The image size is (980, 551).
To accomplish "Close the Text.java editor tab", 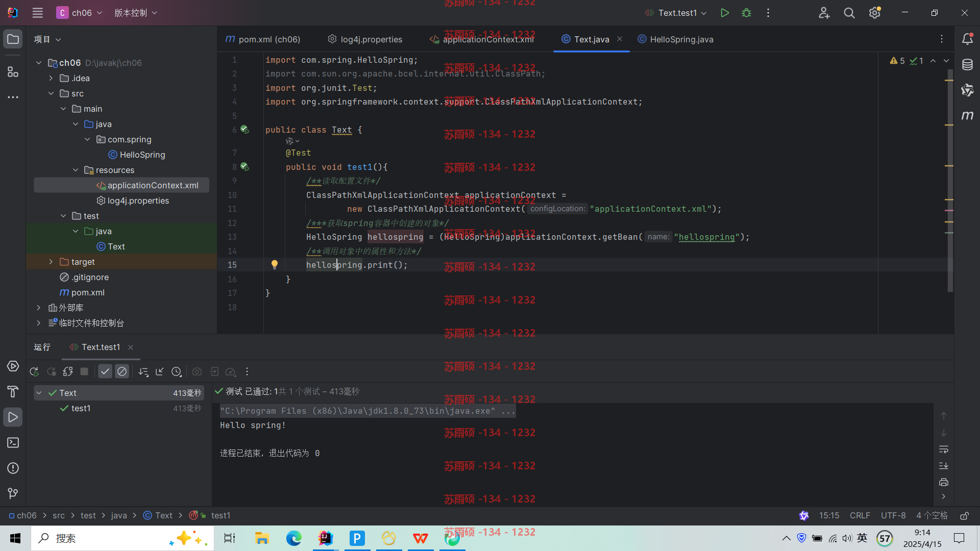I will click(620, 39).
